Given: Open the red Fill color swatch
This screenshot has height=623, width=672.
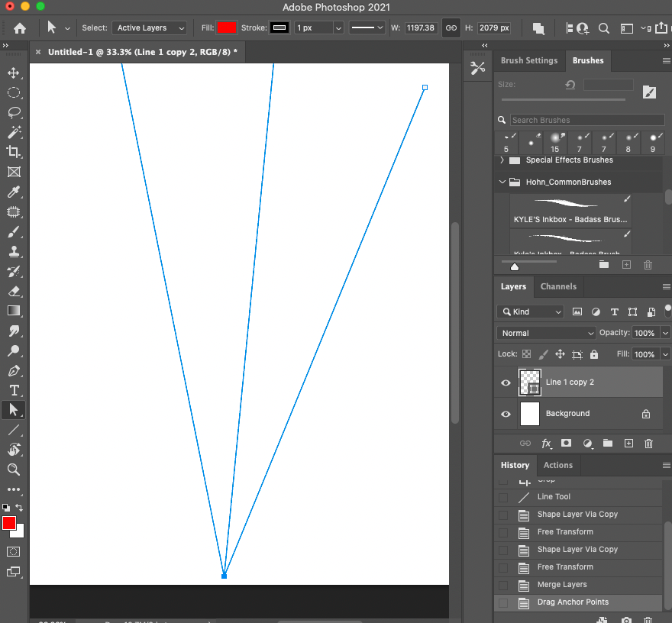Looking at the screenshot, I should pyautogui.click(x=227, y=28).
